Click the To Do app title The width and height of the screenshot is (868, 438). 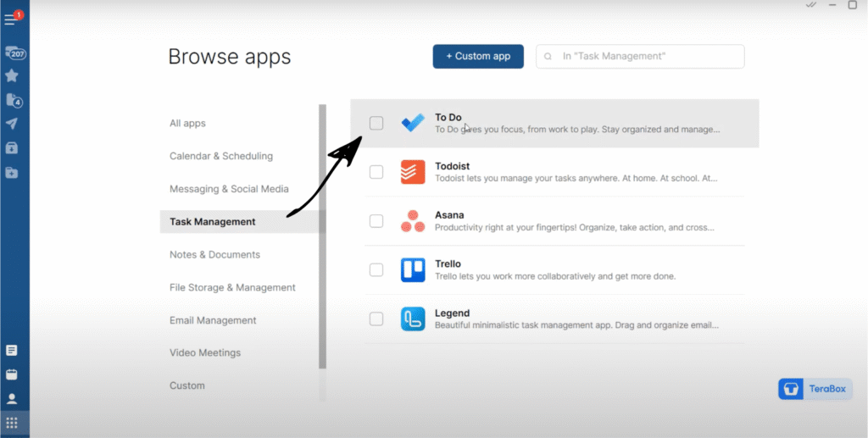448,117
